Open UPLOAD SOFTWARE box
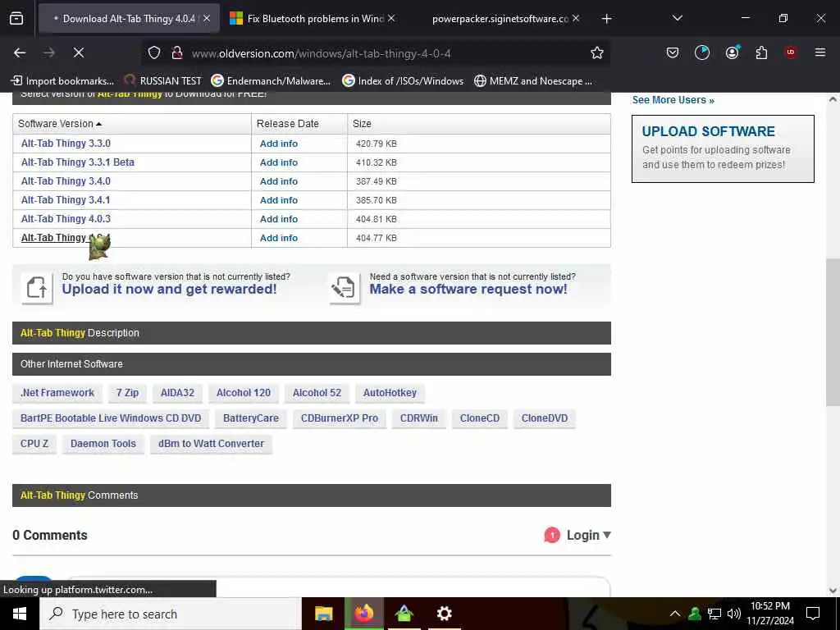 (x=723, y=148)
